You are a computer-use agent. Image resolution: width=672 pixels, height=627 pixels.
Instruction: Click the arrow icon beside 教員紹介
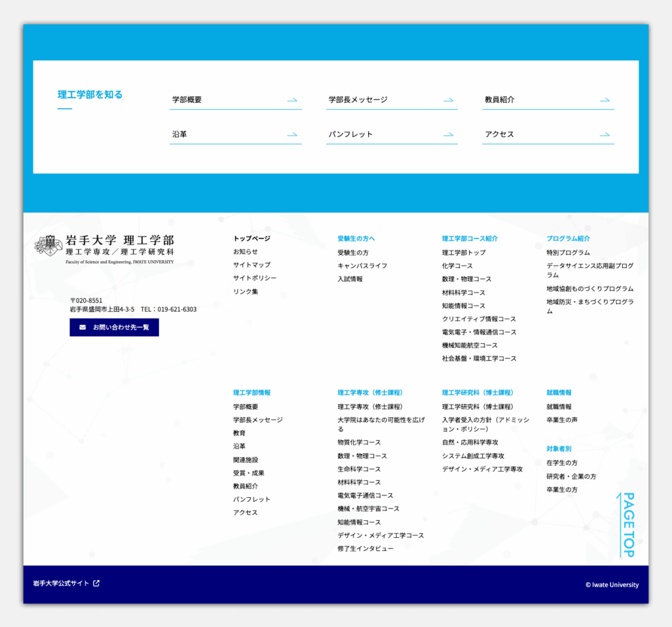[x=604, y=100]
